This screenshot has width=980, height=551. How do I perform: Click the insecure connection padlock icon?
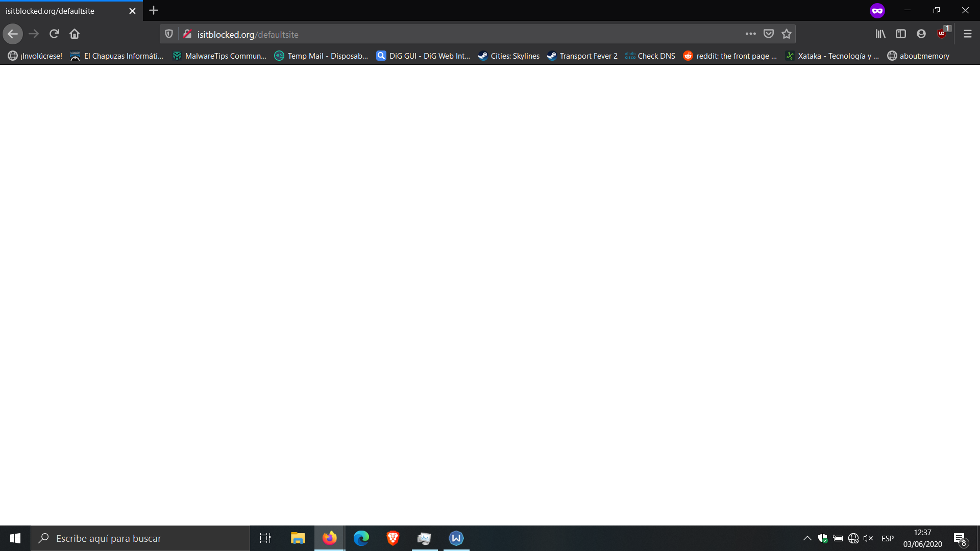[187, 34]
